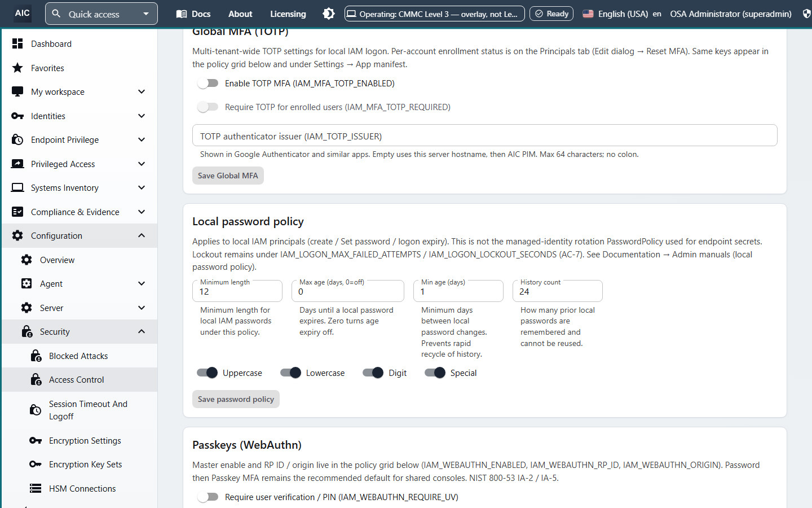Screen dimensions: 812x508
Task: Open the Quick access dropdown
Action: click(x=101, y=14)
